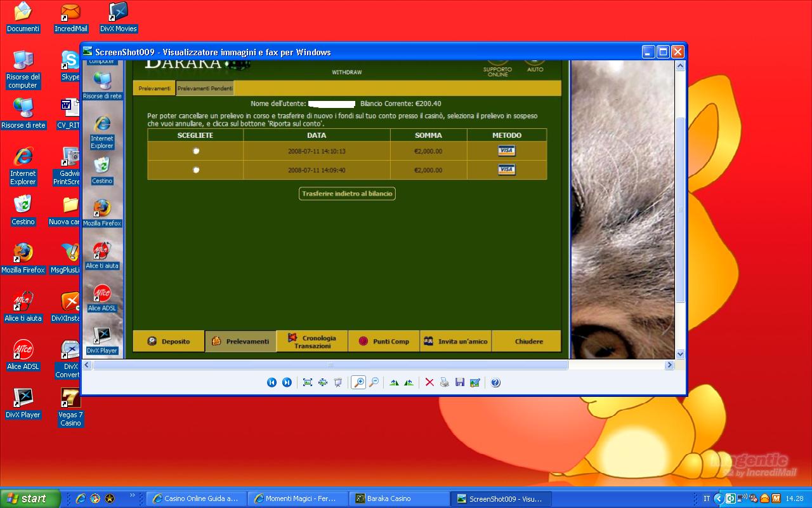Select Risorse di rete desktop icon
Screen dimensions: 812x508
coord(23,114)
